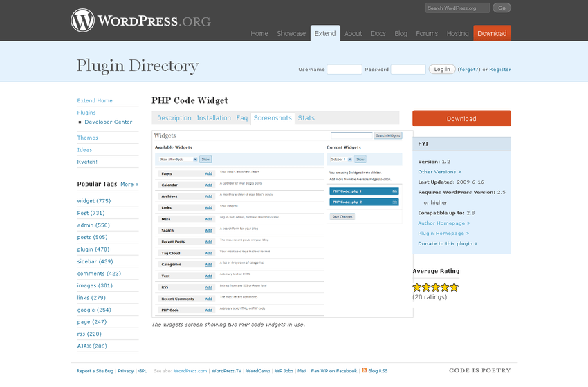Open the Showcase menu item
Image resolution: width=588 pixels, height=387 pixels.
[291, 33]
